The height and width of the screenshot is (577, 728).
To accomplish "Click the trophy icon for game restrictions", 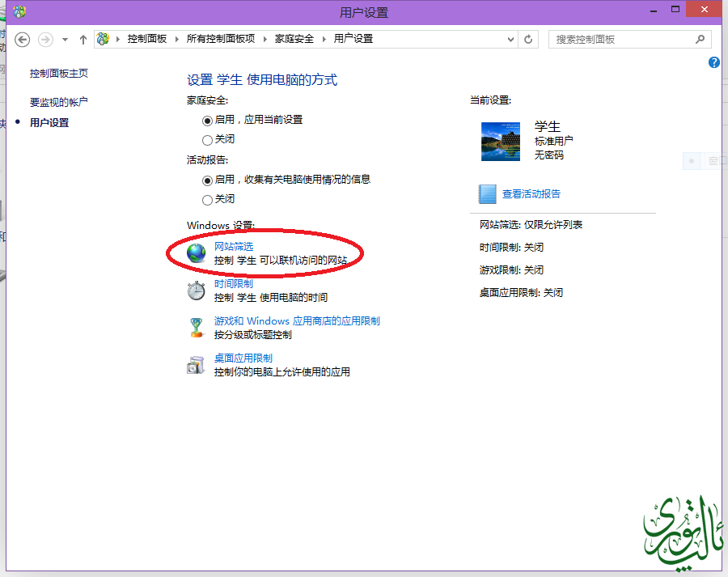I will point(197,328).
